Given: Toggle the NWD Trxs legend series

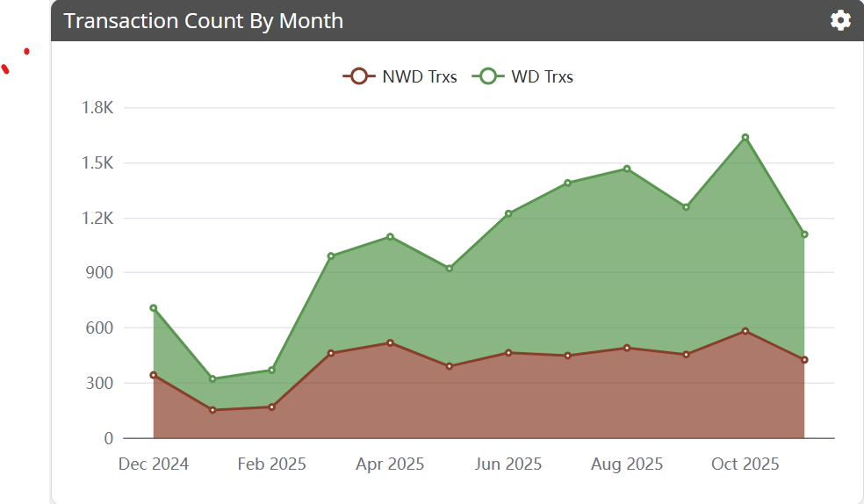Looking at the screenshot, I should [400, 76].
